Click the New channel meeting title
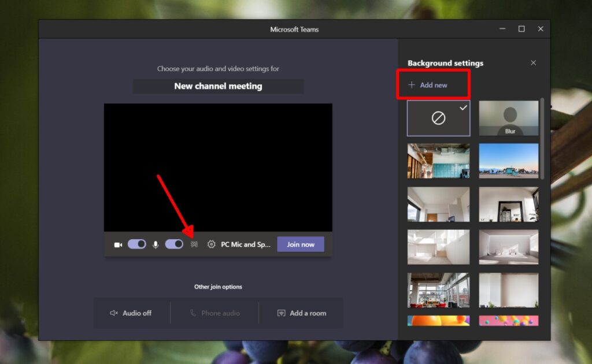 coord(218,86)
